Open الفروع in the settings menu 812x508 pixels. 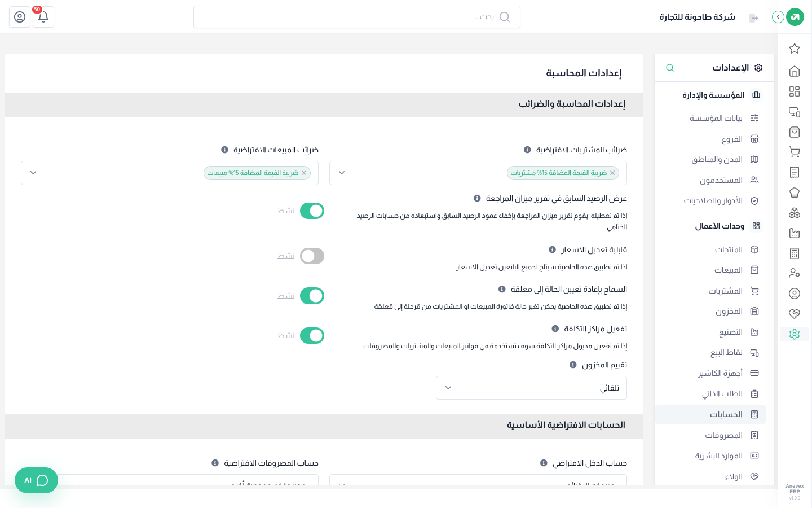coord(710,139)
